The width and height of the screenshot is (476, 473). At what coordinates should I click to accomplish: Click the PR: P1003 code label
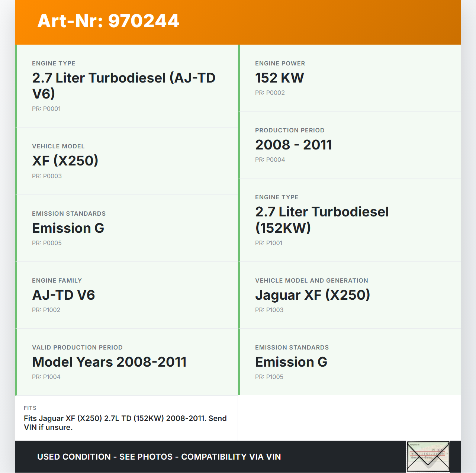[x=269, y=310]
